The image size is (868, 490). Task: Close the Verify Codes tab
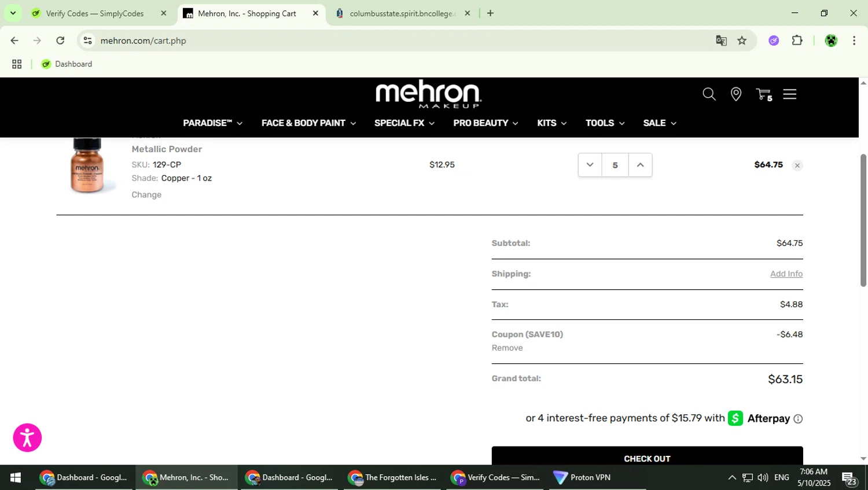pos(164,13)
